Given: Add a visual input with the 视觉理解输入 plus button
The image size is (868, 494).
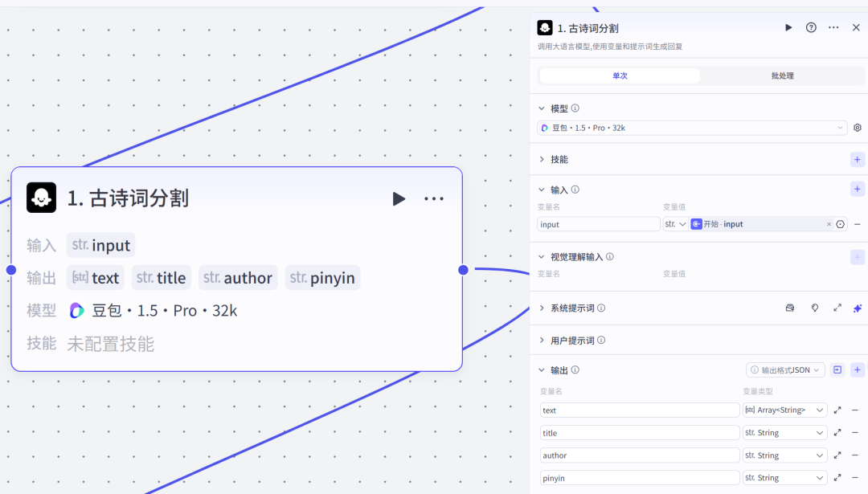Looking at the screenshot, I should click(x=857, y=257).
